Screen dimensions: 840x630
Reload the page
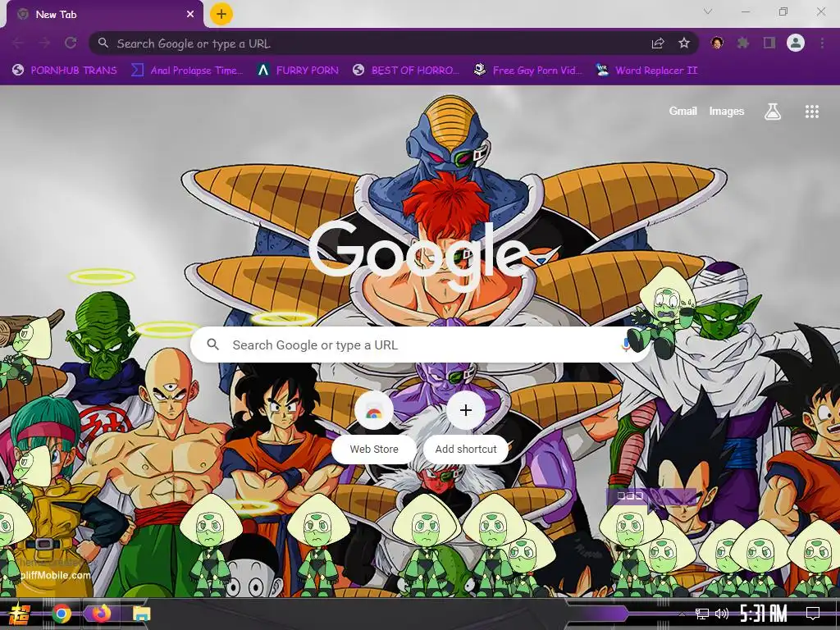[x=71, y=43]
